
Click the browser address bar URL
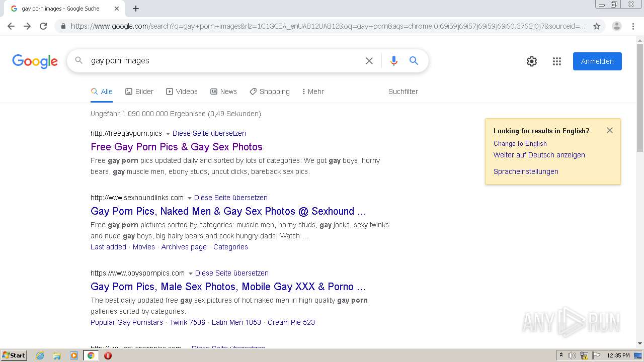pos(328,26)
